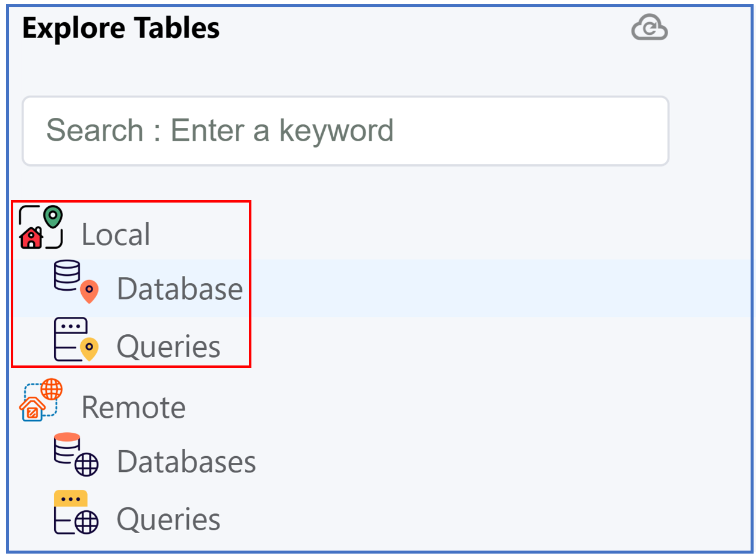Open Databases under Remote
756x556 pixels.
tap(186, 462)
